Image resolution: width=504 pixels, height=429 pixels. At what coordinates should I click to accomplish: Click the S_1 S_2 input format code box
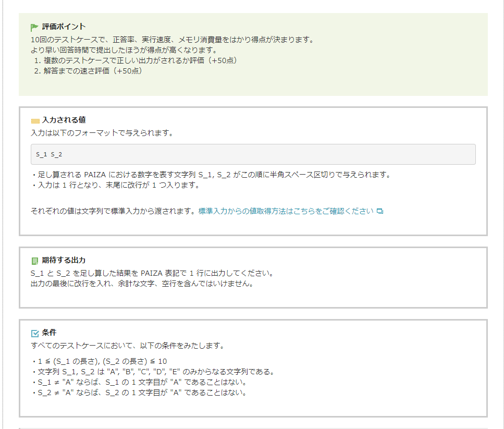tap(253, 154)
